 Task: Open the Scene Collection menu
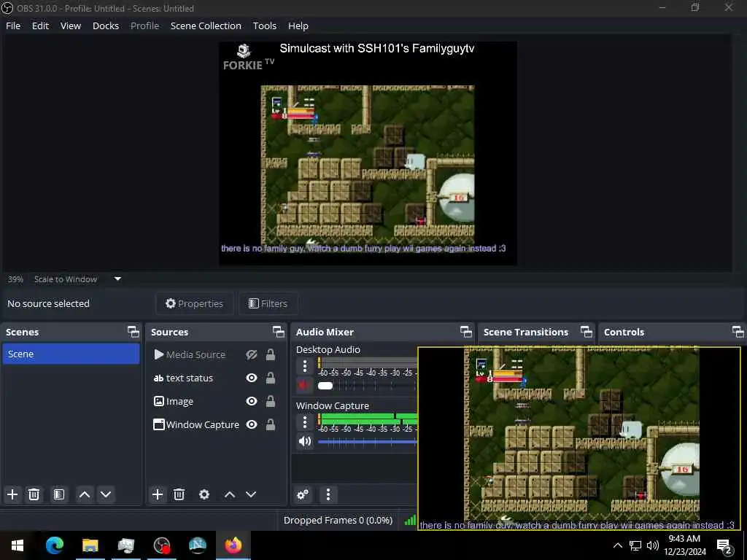pos(206,26)
